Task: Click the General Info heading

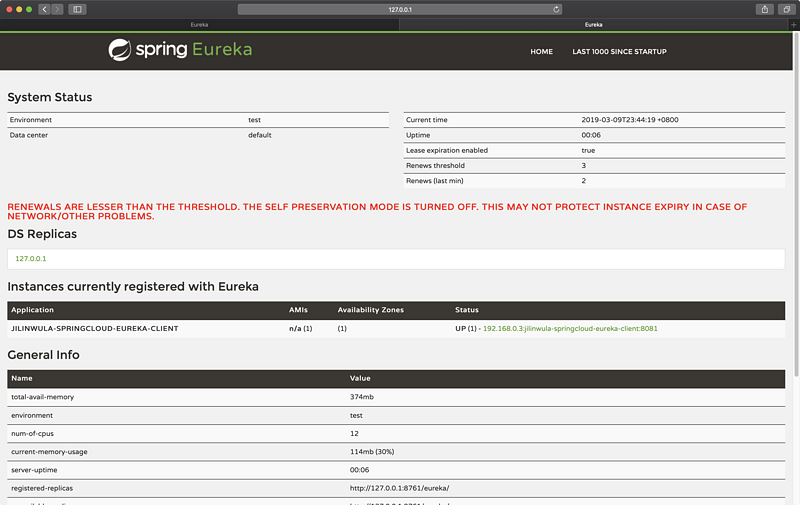Action: tap(43, 355)
